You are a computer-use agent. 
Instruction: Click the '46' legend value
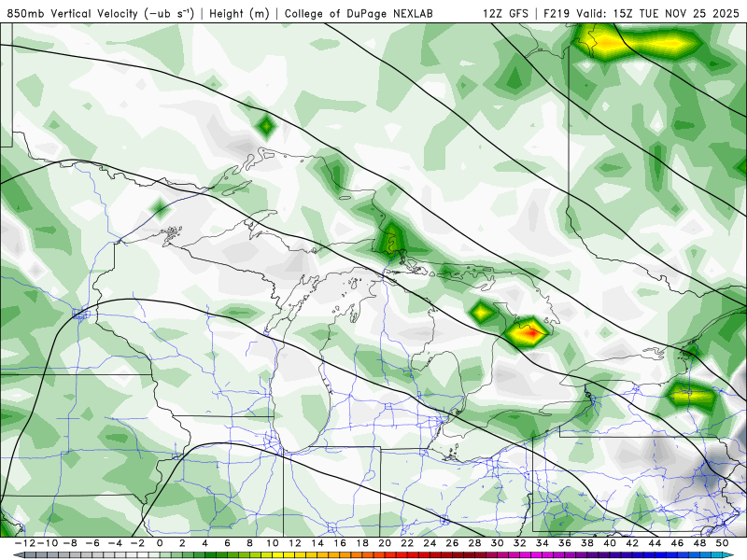(677, 543)
